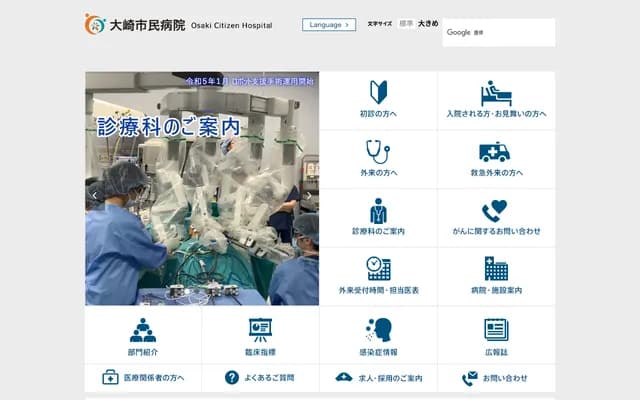Viewport: 640px width, 400px height.
Task: Click the 診療科のご案内 slide heading
Action: tap(168, 127)
